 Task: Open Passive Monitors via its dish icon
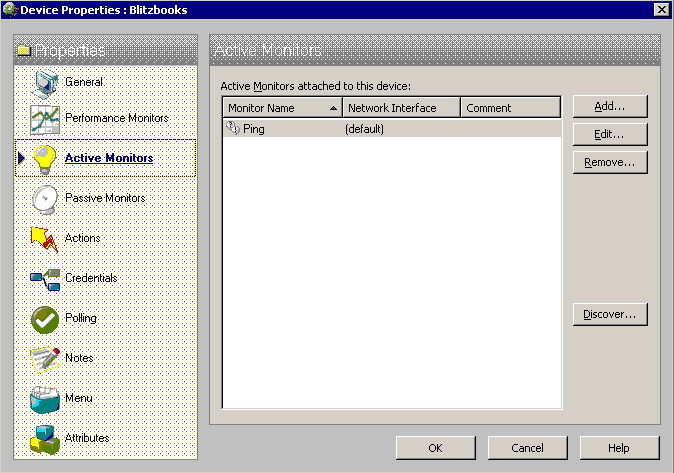[45, 199]
